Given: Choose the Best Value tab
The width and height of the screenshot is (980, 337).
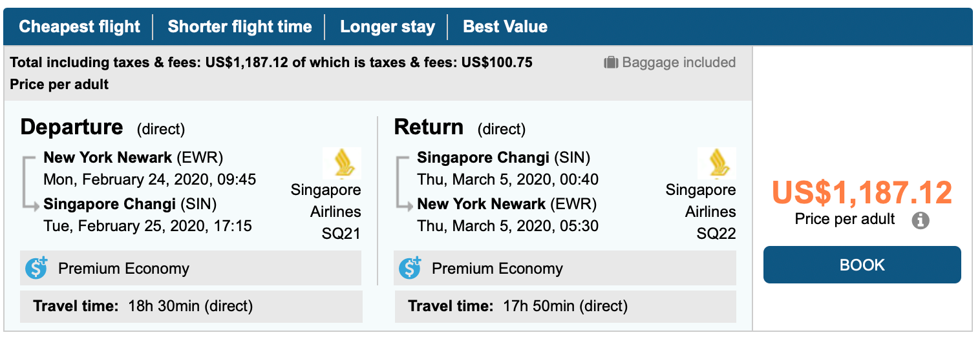Looking at the screenshot, I should click(506, 27).
